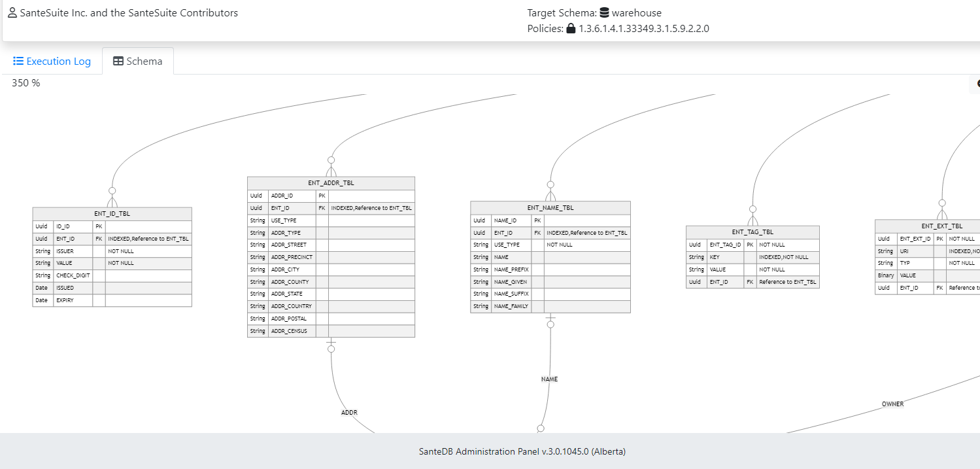Select the ENT_NAME_TBL table header
The height and width of the screenshot is (469, 980).
click(550, 208)
